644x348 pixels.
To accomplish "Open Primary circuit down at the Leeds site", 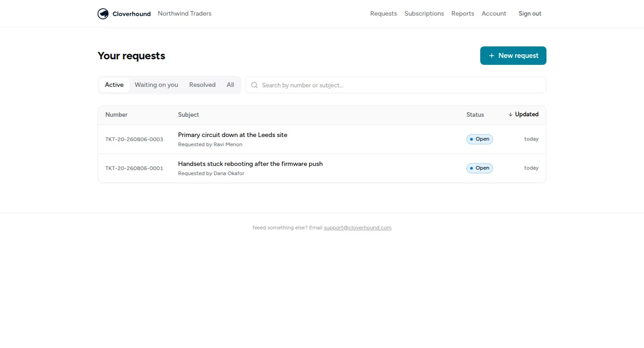I will (x=233, y=135).
